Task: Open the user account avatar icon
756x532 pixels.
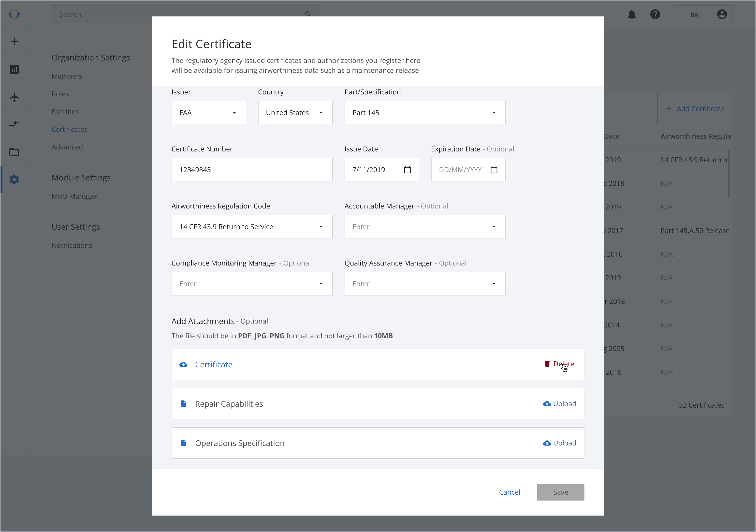Action: pyautogui.click(x=722, y=15)
